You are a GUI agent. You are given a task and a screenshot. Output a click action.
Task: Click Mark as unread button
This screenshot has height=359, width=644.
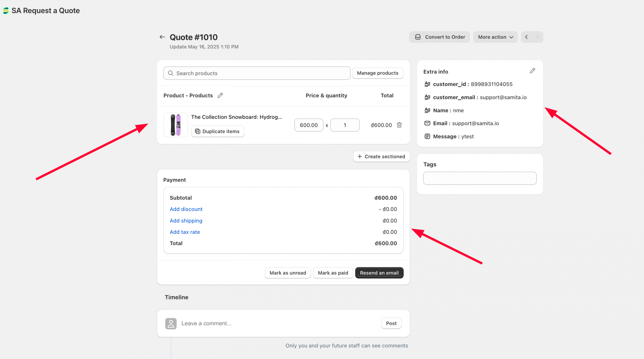click(288, 273)
